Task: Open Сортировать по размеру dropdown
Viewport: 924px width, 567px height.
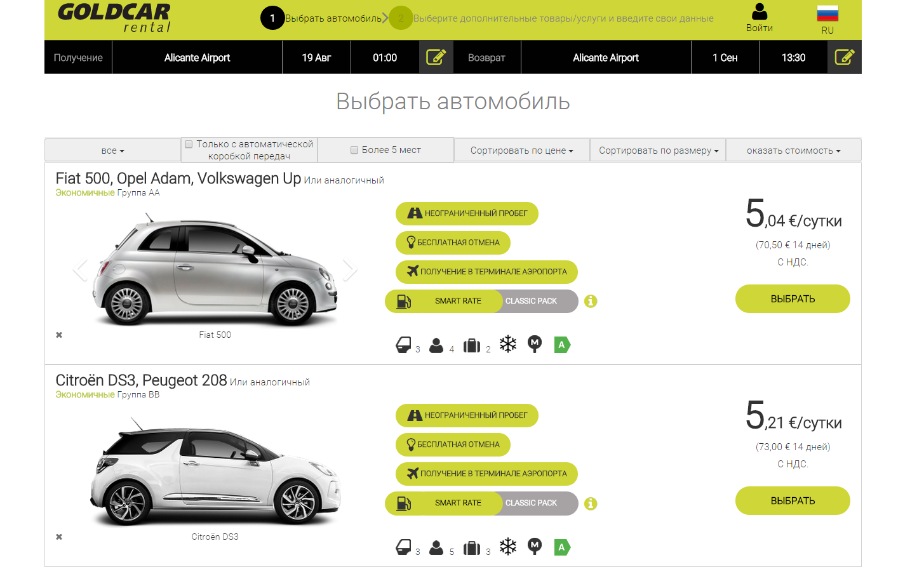Action: tap(658, 150)
